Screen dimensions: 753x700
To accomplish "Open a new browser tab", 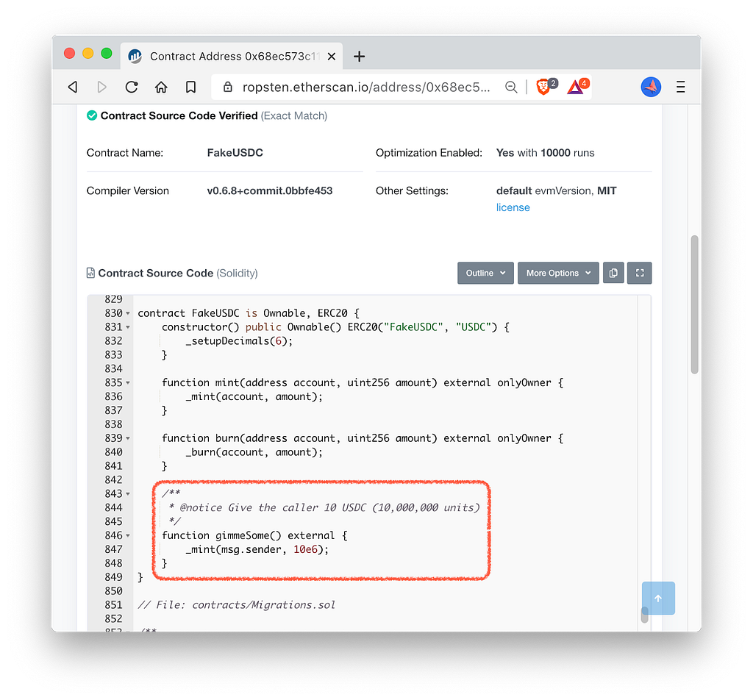I will coord(359,56).
